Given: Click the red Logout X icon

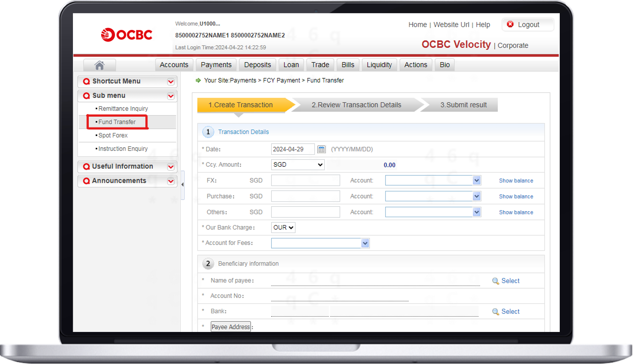Looking at the screenshot, I should pos(510,24).
